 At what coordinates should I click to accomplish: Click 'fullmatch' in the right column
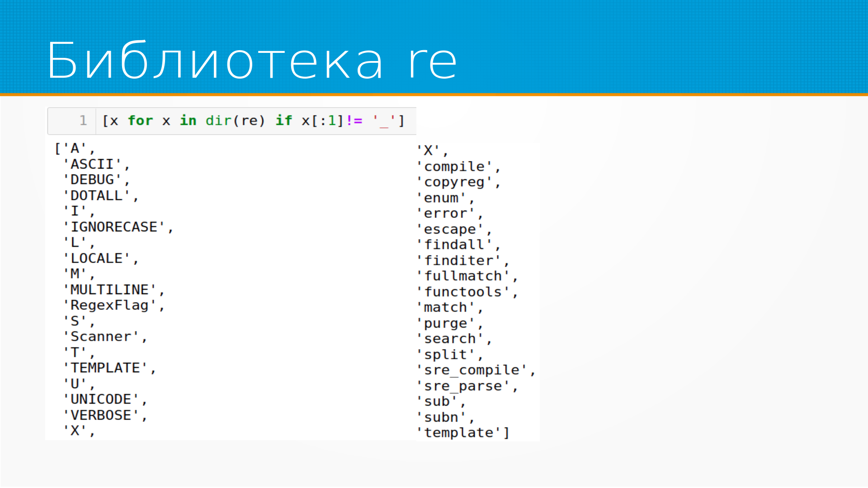463,276
